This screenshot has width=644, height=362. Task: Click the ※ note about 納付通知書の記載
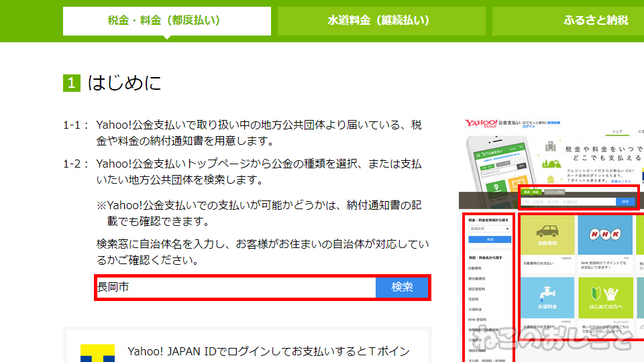[259, 213]
